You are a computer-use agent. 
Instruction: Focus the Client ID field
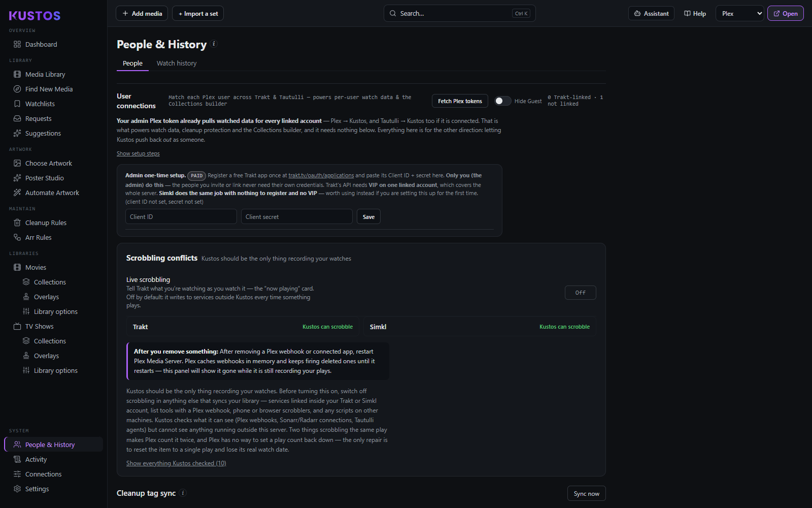(181, 217)
